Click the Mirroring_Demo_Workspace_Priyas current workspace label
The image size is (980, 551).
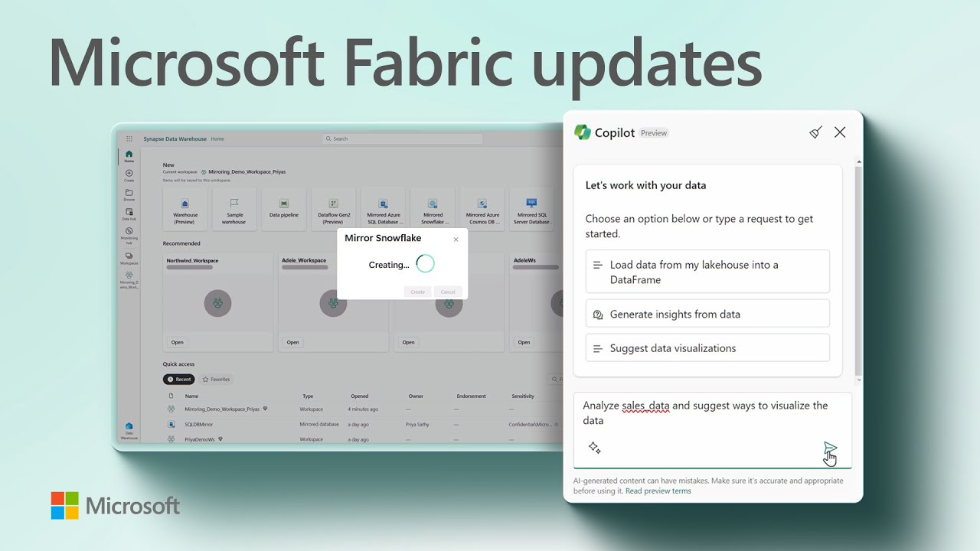pyautogui.click(x=247, y=172)
